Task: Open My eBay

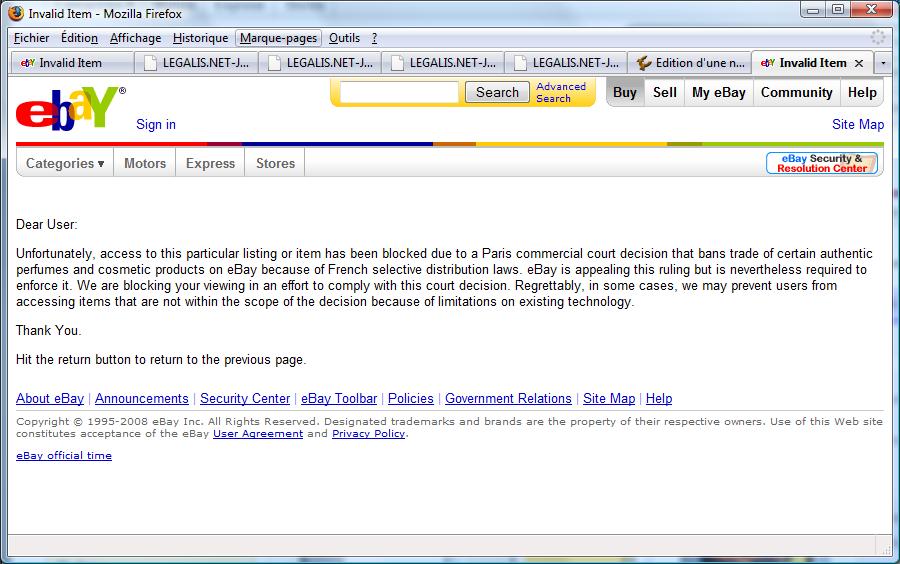Action: [719, 92]
